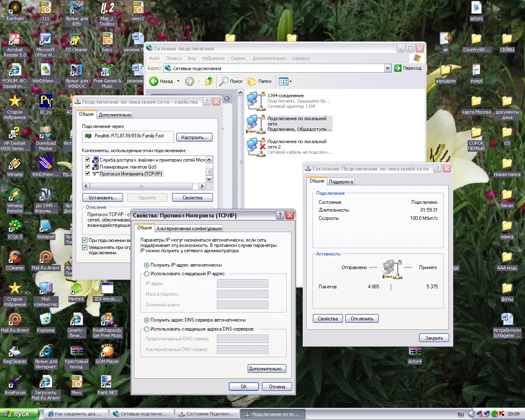Click Установить... button in properties
The height and width of the screenshot is (420, 525).
coord(103,198)
